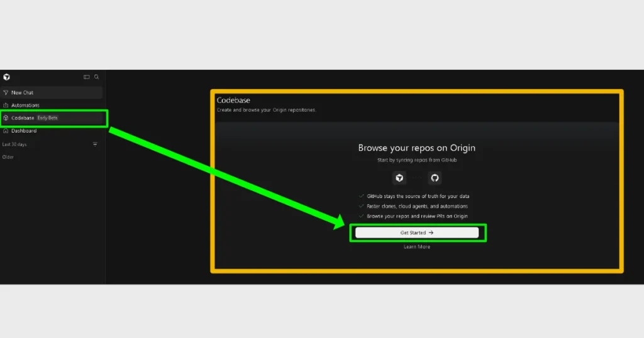
Task: Click the Origin cube icon in the center
Action: click(x=399, y=178)
